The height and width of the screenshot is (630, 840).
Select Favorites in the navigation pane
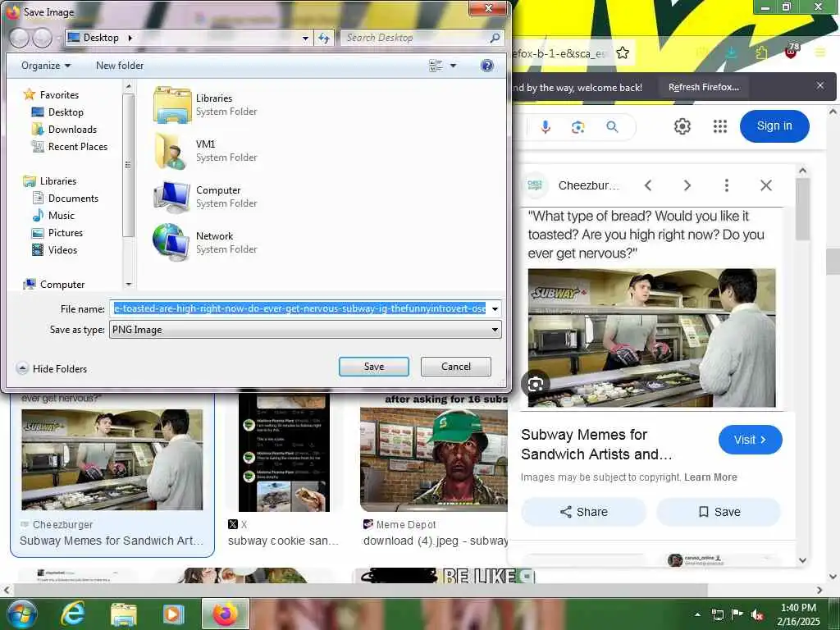pyautogui.click(x=59, y=95)
